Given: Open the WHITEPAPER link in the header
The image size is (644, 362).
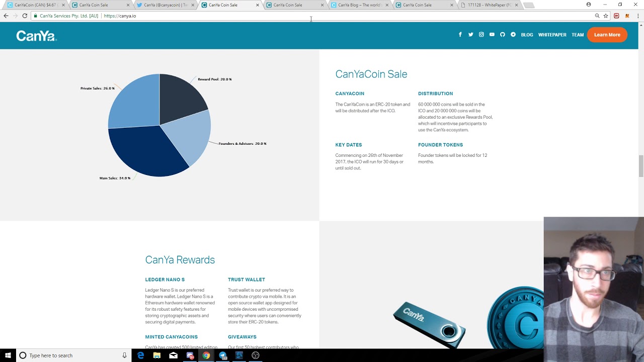Looking at the screenshot, I should 552,35.
